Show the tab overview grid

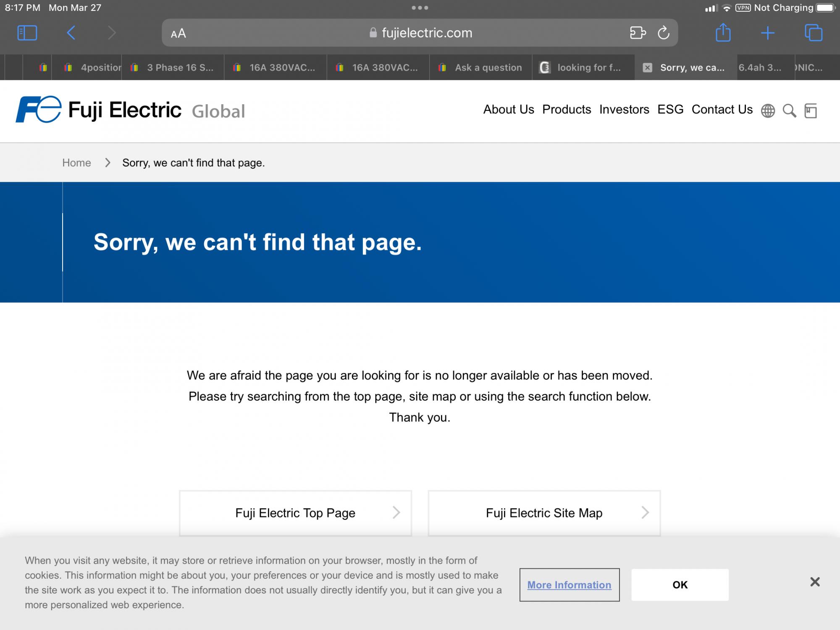[x=813, y=33]
